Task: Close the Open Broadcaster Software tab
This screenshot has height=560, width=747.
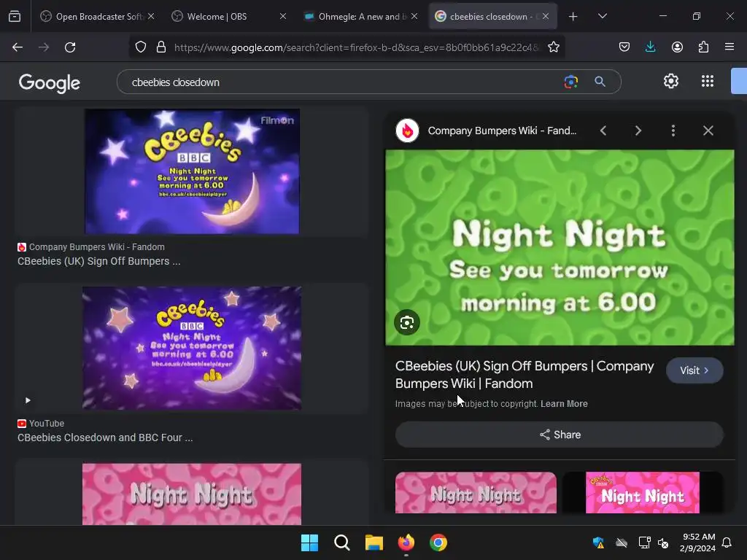Action: [151, 16]
